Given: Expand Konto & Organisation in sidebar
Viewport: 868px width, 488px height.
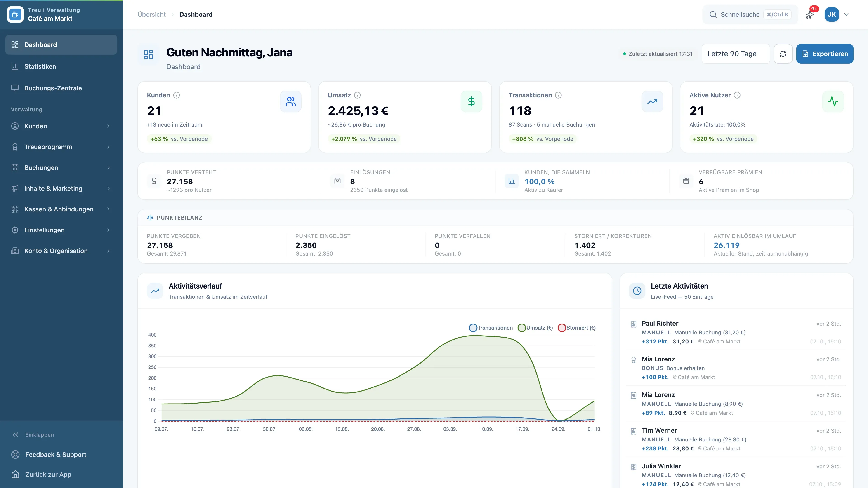Looking at the screenshot, I should [61, 251].
